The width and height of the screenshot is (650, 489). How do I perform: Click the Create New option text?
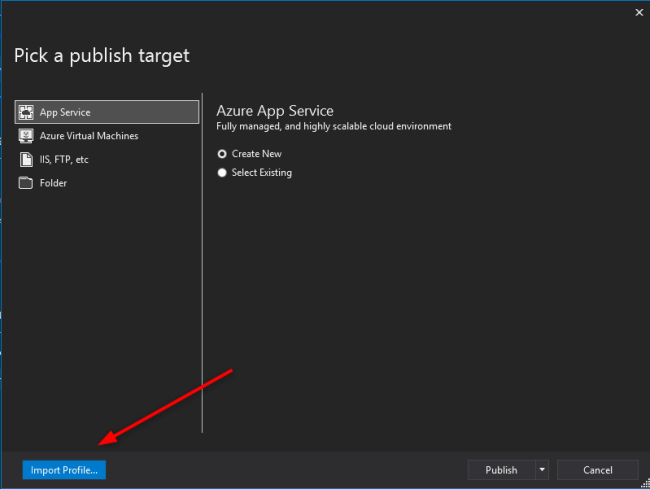tap(257, 154)
